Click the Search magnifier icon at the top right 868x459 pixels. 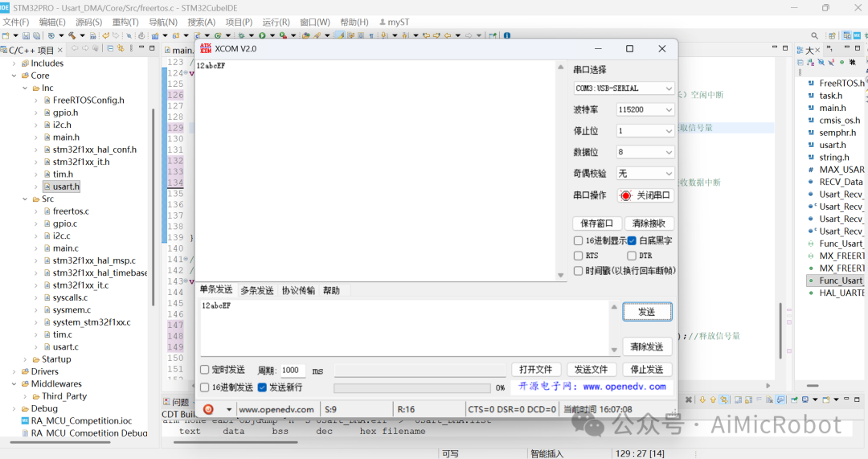click(815, 35)
